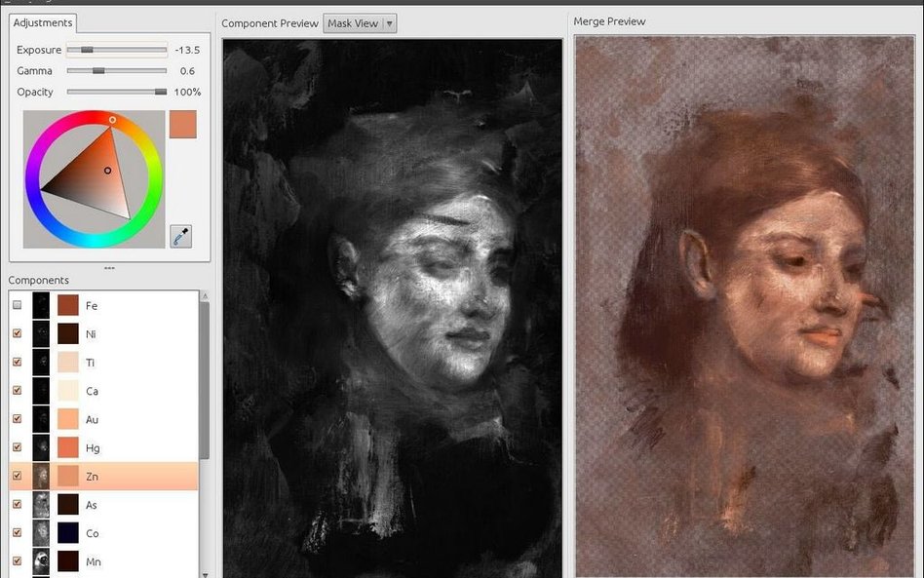Click the Components list scrollbar thumb
This screenshot has height=578, width=924.
tap(205, 380)
